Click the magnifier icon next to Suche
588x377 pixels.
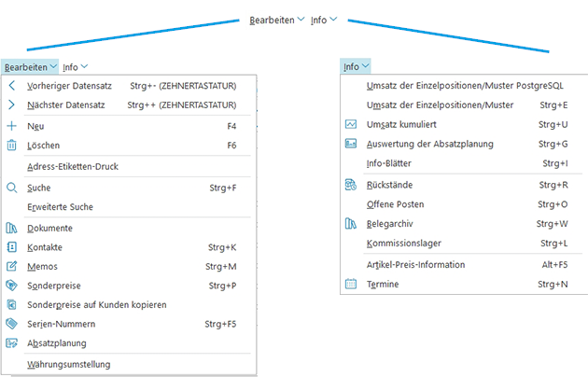click(x=12, y=188)
